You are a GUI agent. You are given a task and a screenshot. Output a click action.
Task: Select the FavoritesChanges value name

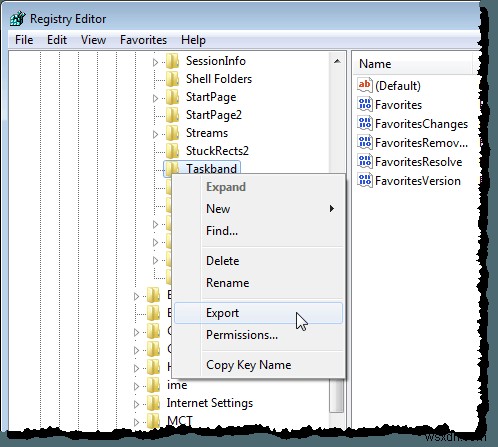pos(421,124)
